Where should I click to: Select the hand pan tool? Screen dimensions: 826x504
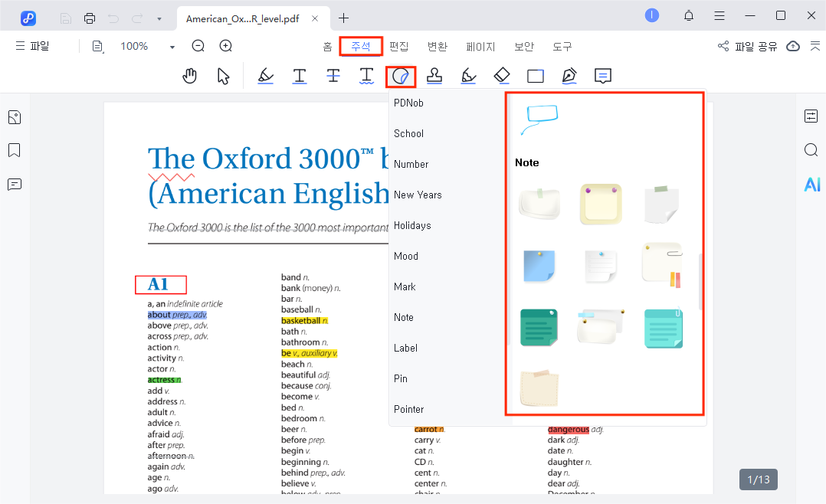(x=189, y=76)
